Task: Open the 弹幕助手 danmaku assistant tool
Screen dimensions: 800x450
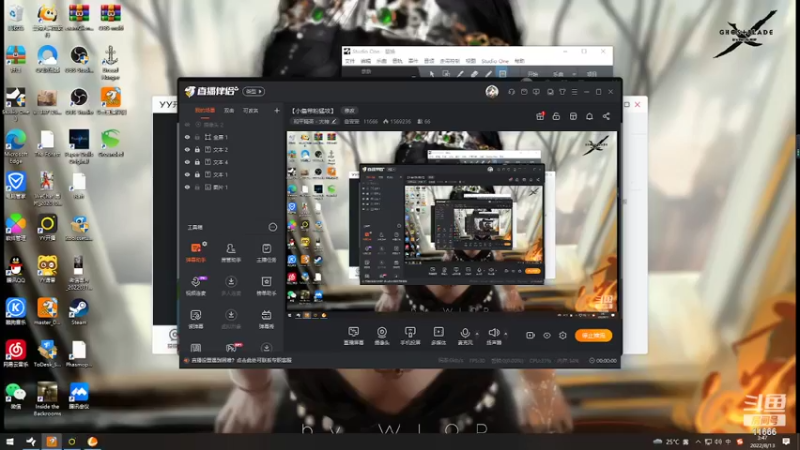Action: pyautogui.click(x=195, y=252)
